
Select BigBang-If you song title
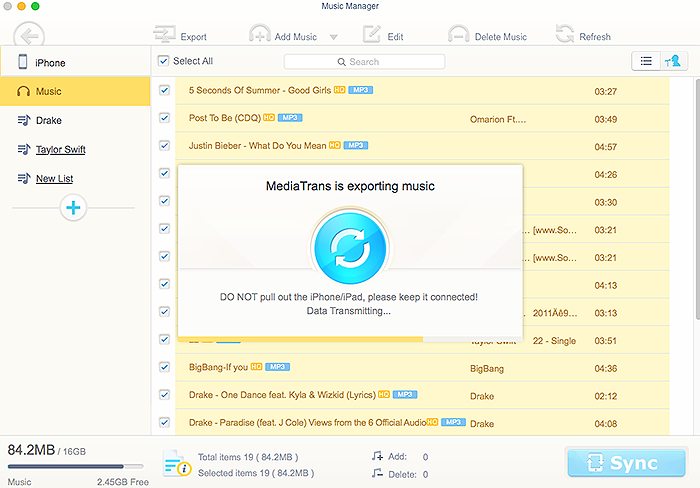(x=218, y=367)
